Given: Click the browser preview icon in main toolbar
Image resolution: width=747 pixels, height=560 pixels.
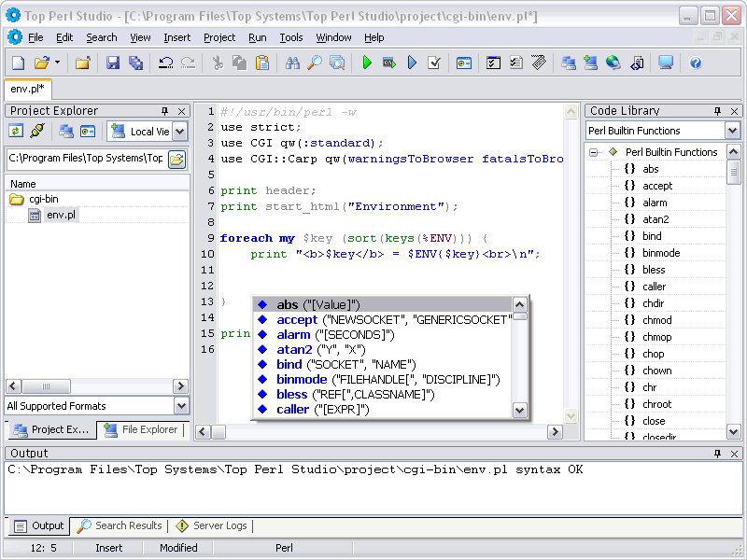Looking at the screenshot, I should pos(464,63).
